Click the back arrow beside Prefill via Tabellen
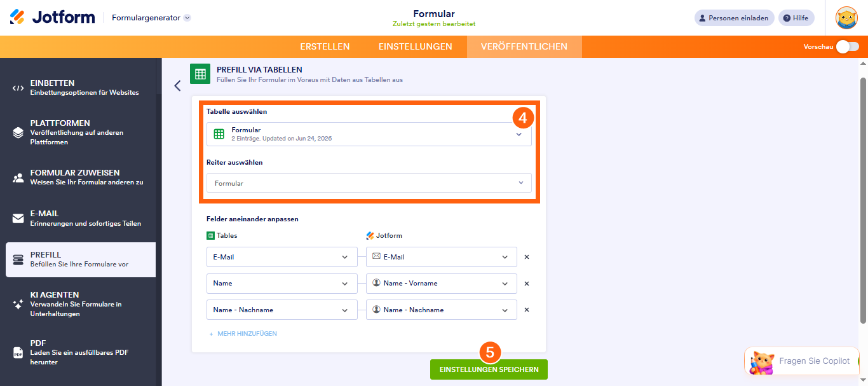This screenshot has height=386, width=868. (x=177, y=86)
